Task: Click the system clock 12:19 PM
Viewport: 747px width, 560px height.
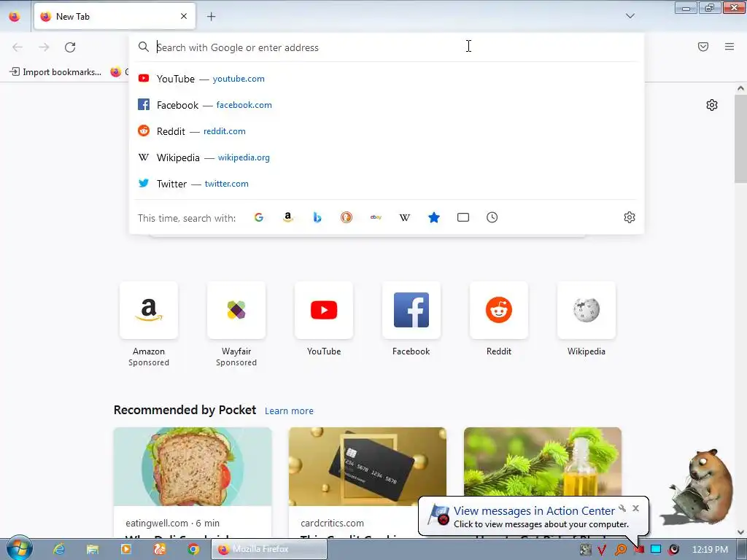Action: tap(710, 550)
